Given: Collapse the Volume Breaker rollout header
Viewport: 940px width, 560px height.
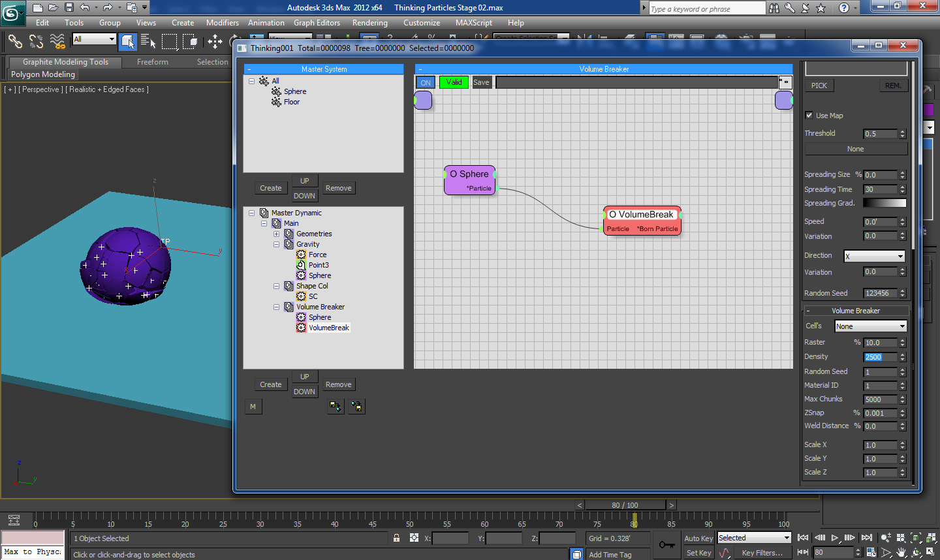Looking at the screenshot, I should click(x=855, y=311).
